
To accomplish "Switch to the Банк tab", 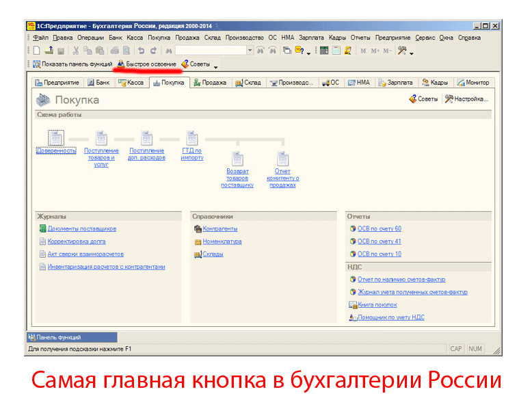I will (98, 83).
